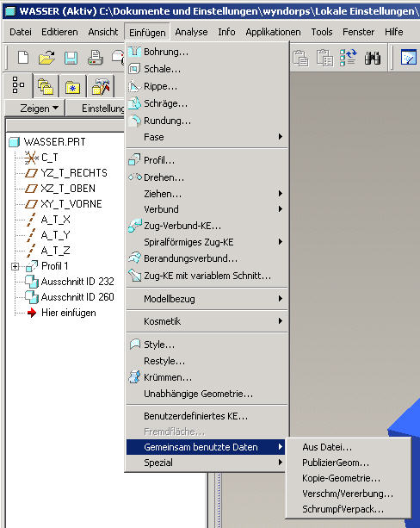420x528 pixels.
Task: Open the Tools menu
Action: tap(322, 32)
